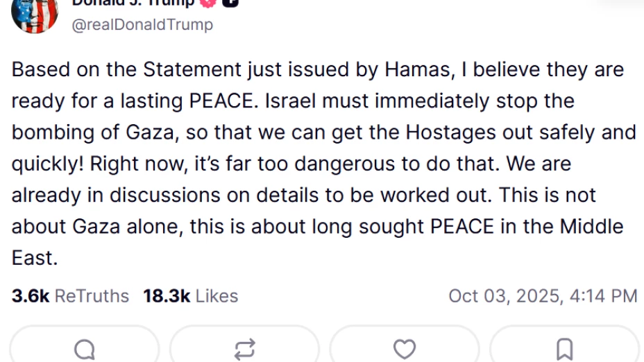Bookmark this post
This screenshot has height=362, width=644.
point(565,349)
